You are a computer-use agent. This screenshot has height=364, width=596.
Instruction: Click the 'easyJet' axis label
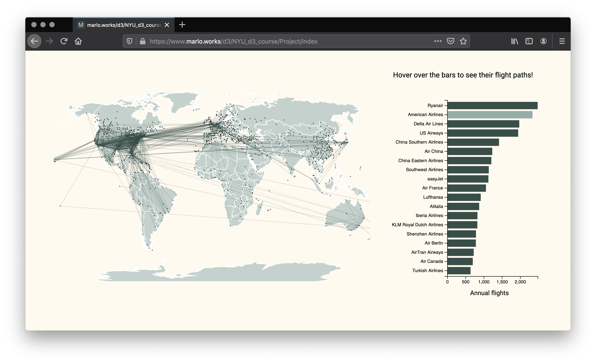[x=435, y=179]
